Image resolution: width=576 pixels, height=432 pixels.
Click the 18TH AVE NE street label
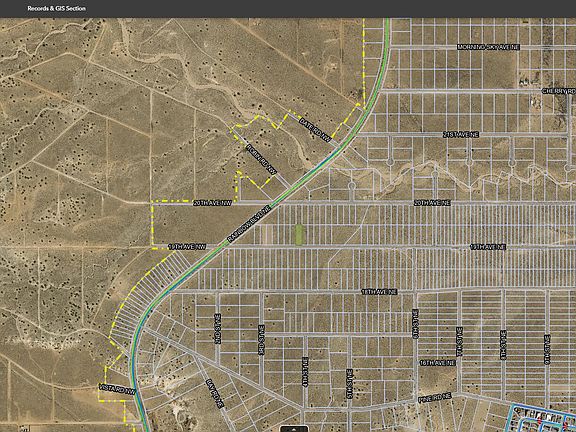[x=379, y=292]
